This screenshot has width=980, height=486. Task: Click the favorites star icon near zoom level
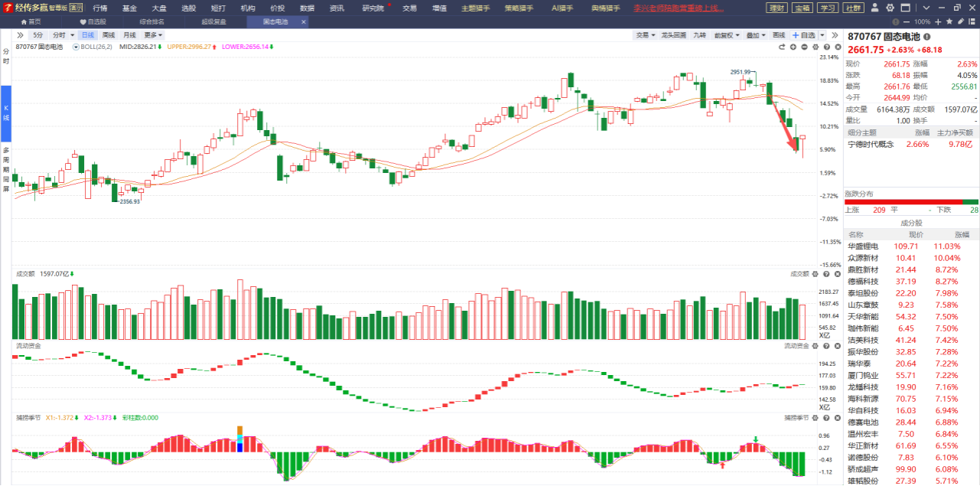(x=951, y=21)
